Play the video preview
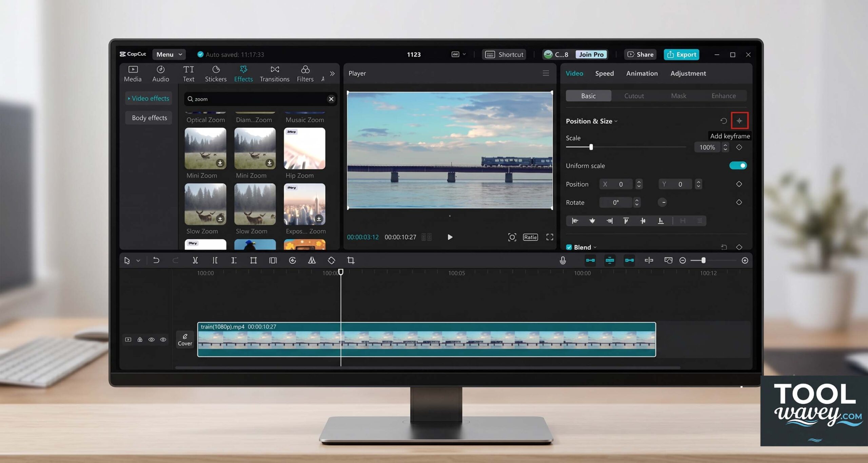868x463 pixels. 450,237
